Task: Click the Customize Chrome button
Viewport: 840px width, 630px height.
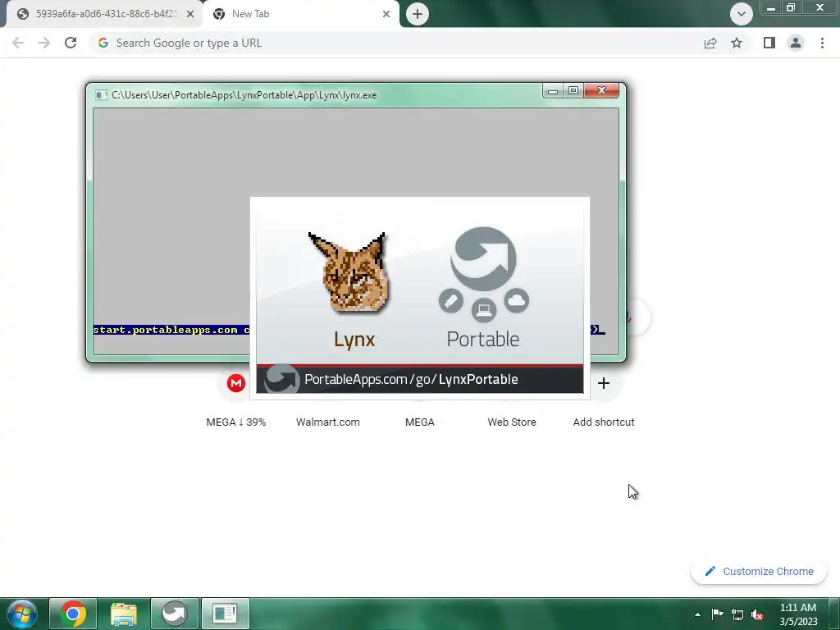Action: coord(759,571)
